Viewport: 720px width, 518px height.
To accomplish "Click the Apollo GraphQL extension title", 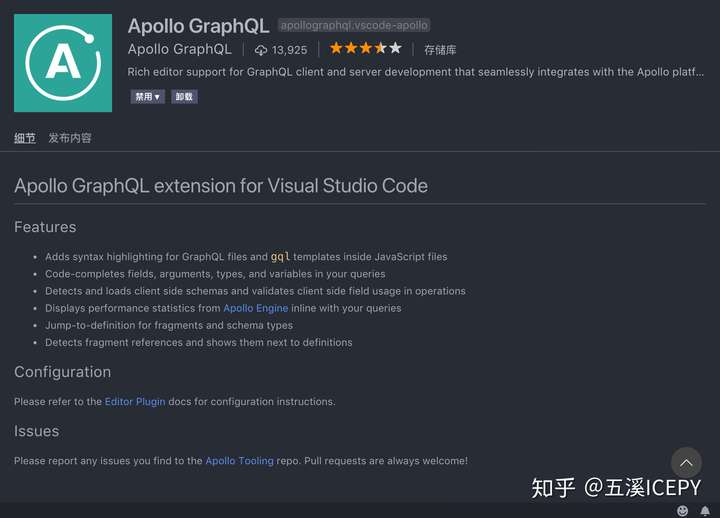I will click(198, 26).
